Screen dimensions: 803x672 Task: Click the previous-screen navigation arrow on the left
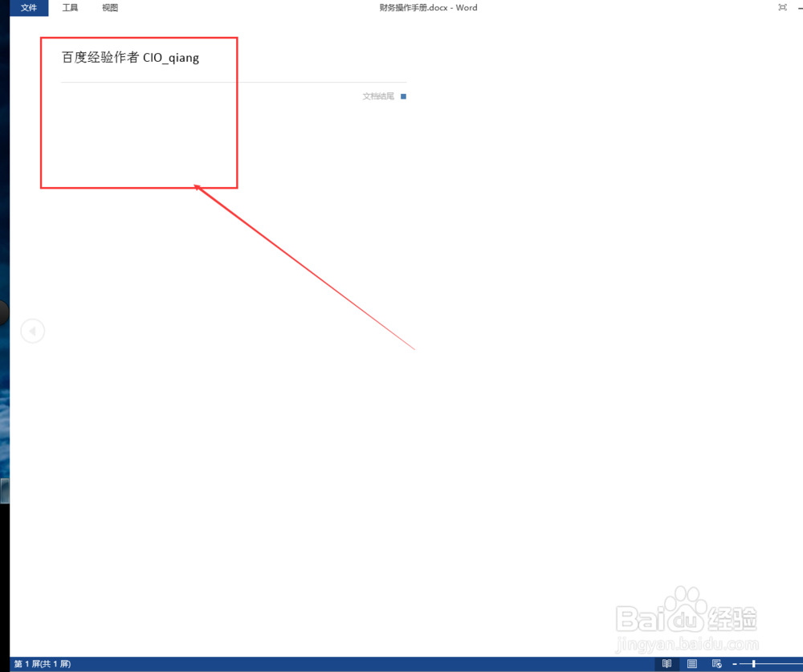[33, 331]
